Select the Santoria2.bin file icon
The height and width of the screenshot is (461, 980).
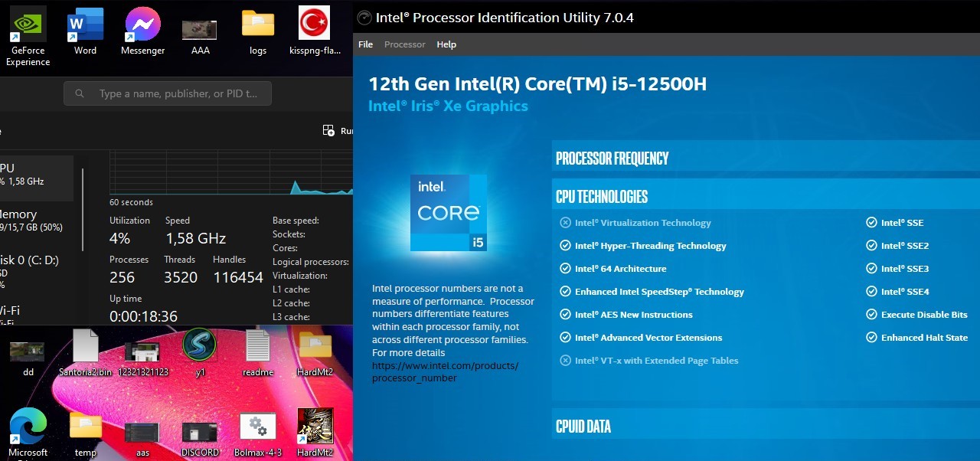pos(86,345)
